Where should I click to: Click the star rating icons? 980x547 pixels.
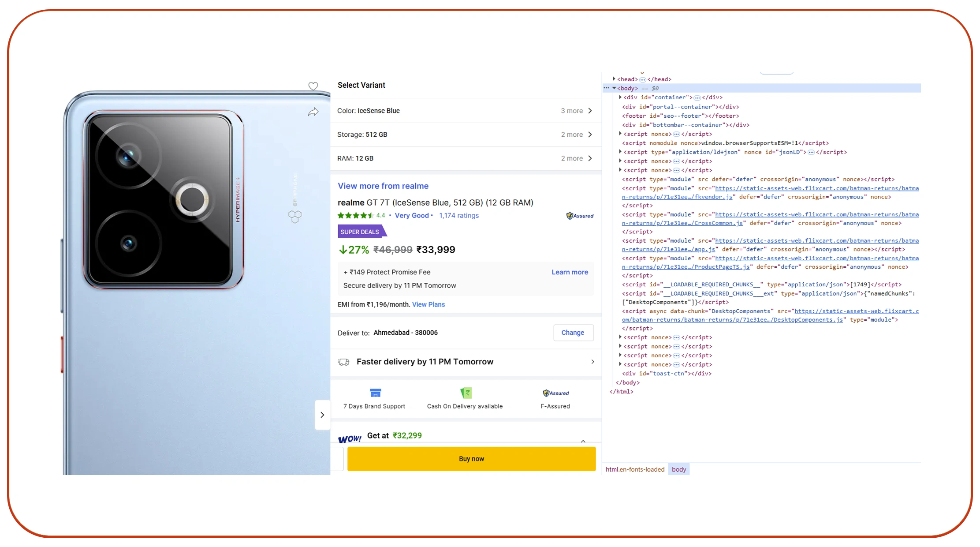tap(356, 216)
